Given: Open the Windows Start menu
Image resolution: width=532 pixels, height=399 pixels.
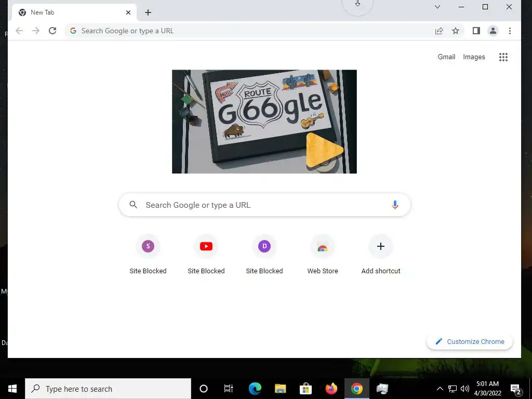Looking at the screenshot, I should pos(12,389).
